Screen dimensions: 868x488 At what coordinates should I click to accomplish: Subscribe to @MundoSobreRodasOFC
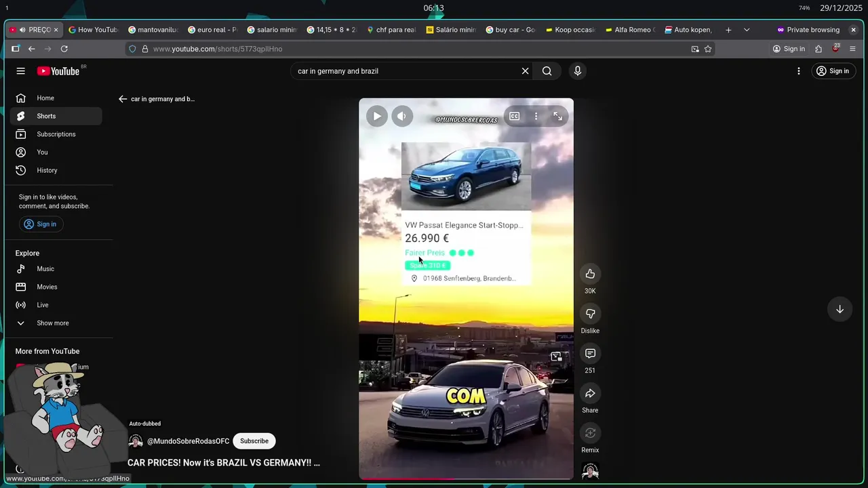click(x=254, y=441)
